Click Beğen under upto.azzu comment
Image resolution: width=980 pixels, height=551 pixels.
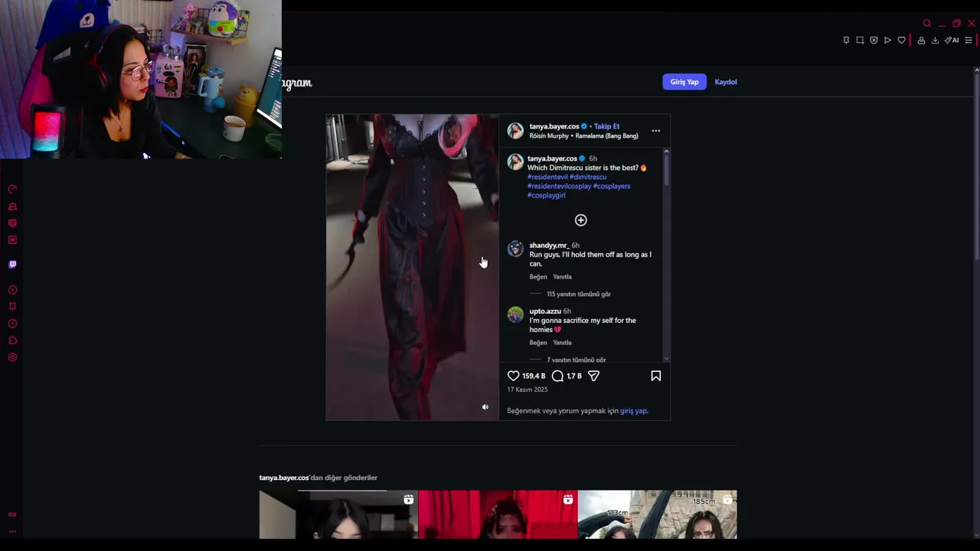(x=538, y=343)
